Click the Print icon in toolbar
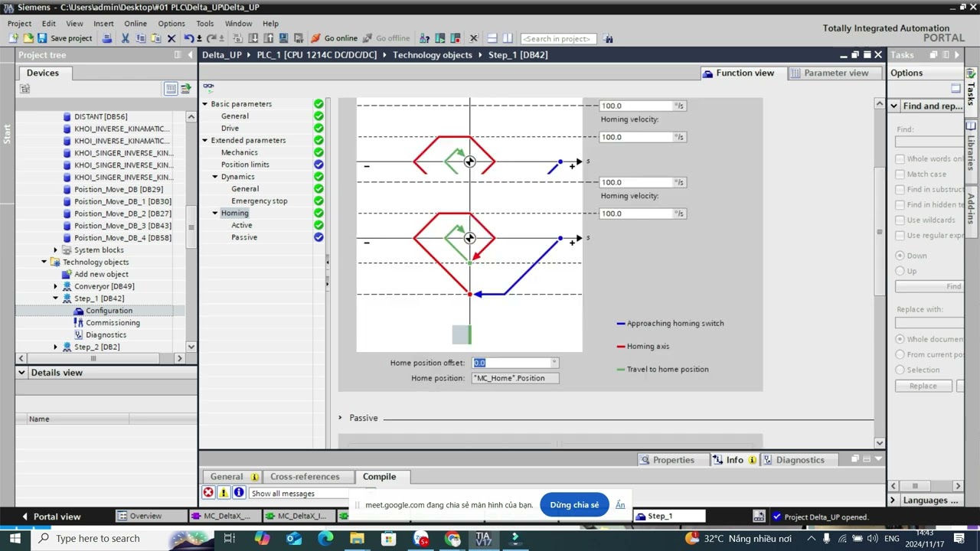 point(107,38)
